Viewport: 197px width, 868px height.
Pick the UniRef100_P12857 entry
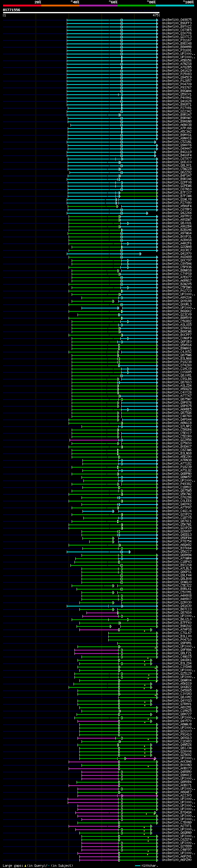pos(177,81)
